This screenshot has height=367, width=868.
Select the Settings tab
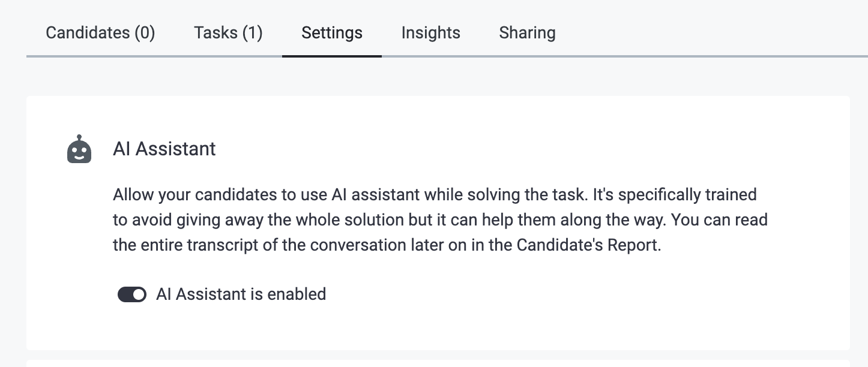[331, 32]
